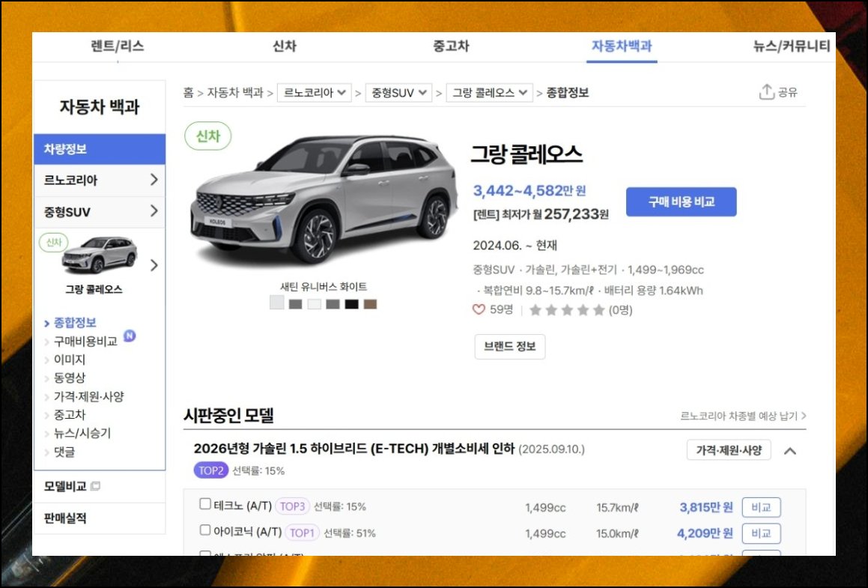The image size is (868, 588).
Task: Open the 그랑 콜레오스 breadcrumb dropdown
Action: coord(489,92)
